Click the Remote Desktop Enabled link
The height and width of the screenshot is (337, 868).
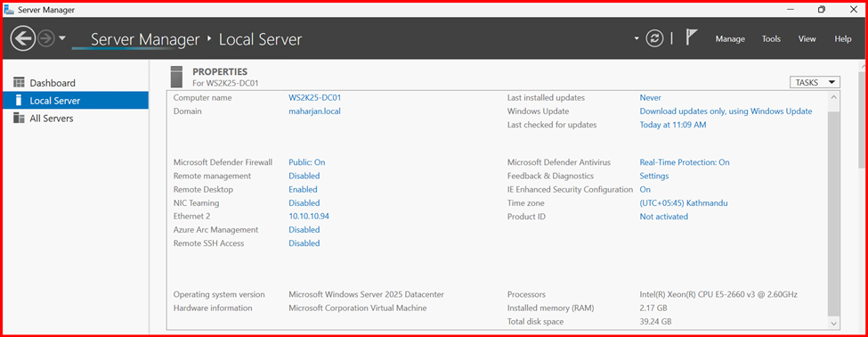coord(303,189)
